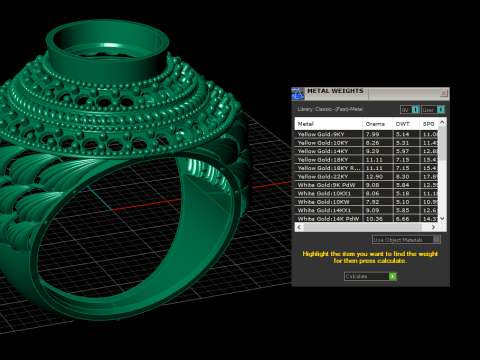Toggle the GV library option
480x360 pixels.
coord(410,110)
